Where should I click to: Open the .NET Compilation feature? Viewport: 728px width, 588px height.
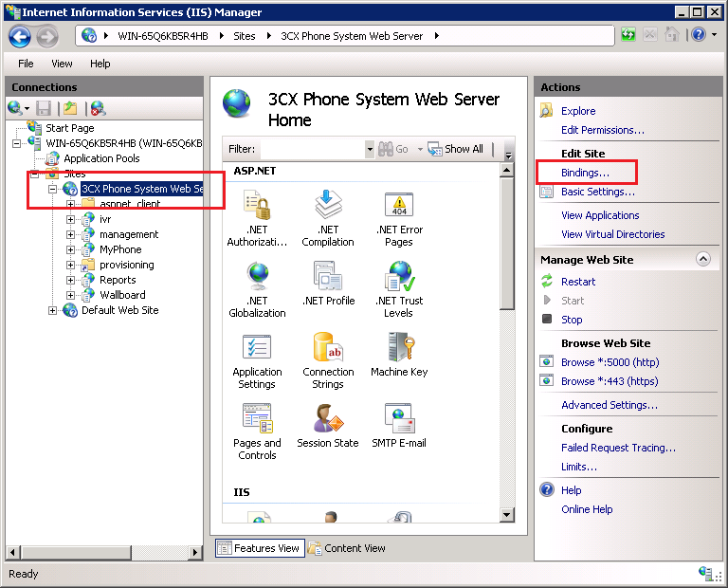coord(328,218)
